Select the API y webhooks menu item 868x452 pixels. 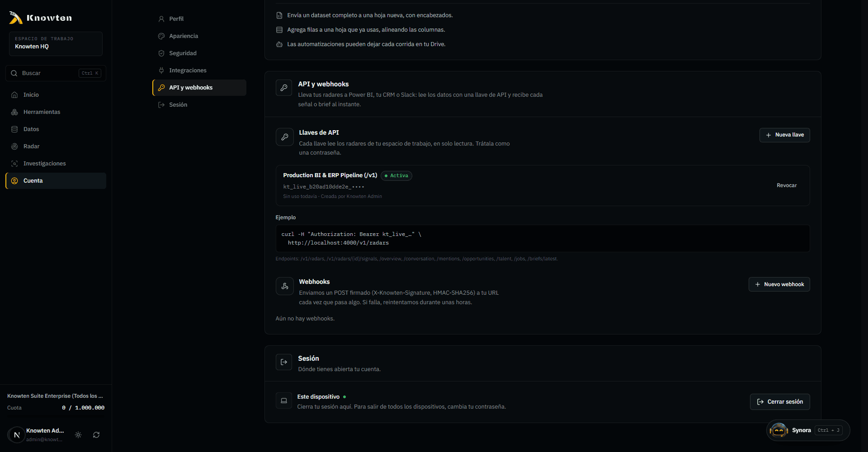tap(199, 88)
